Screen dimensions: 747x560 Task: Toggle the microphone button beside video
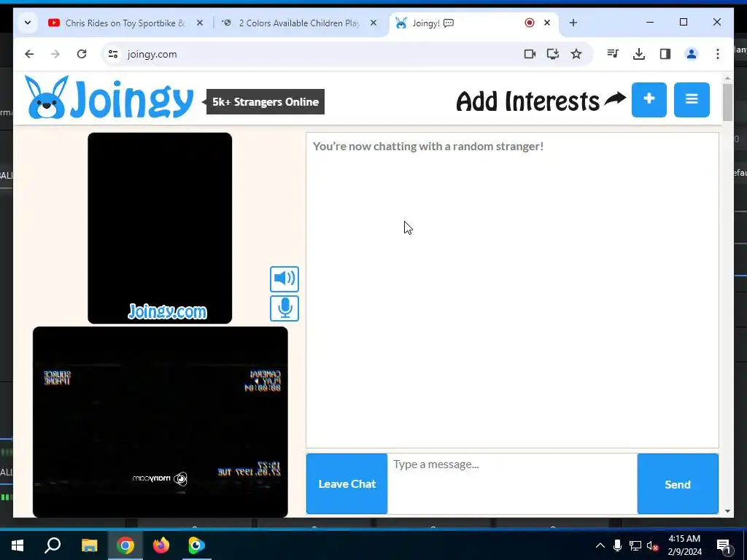[x=285, y=308]
